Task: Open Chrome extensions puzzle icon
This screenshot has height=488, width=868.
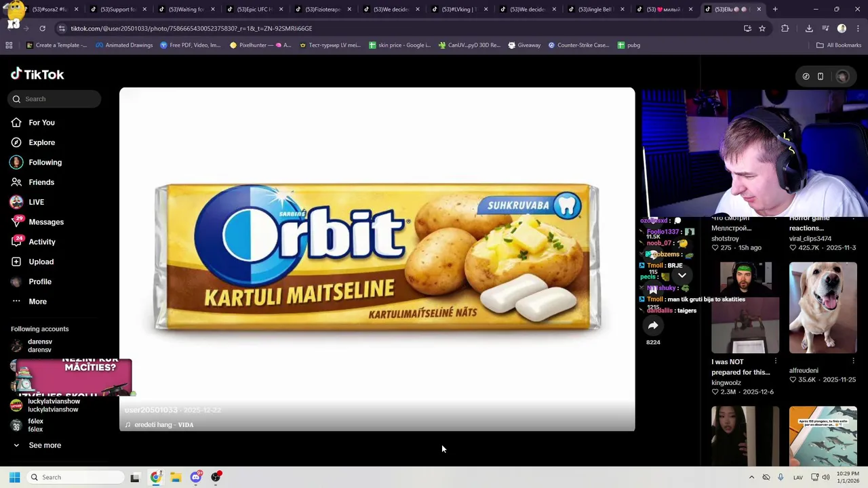Action: pos(785,28)
